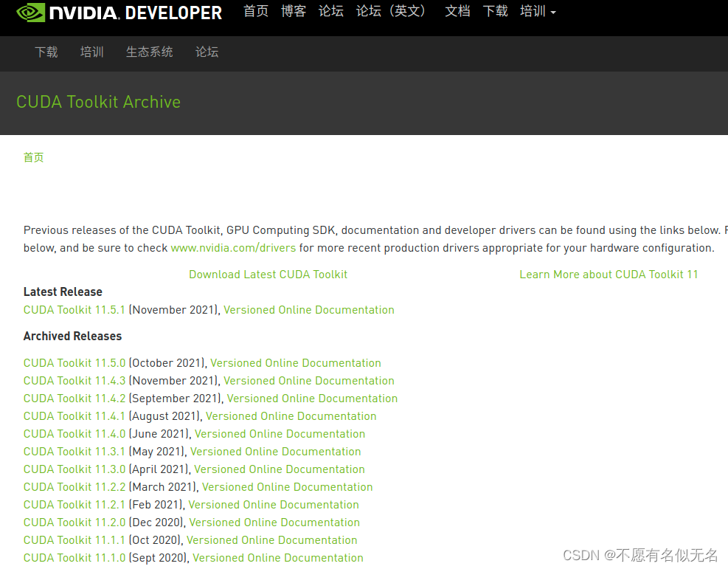Open CUDA Toolkit 11.1.0 link
Viewport: 728px width, 569px height.
click(x=74, y=557)
